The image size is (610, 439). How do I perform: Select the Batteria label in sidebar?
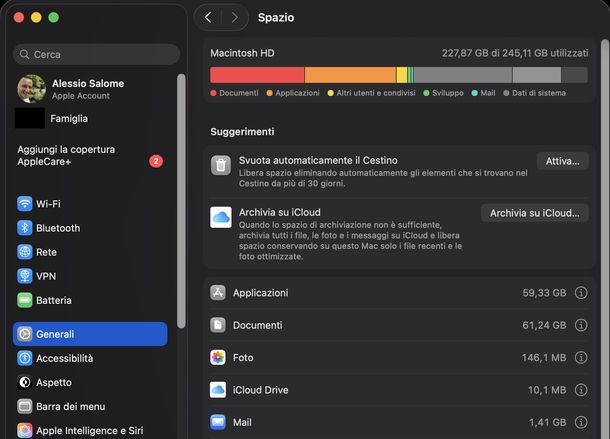[x=54, y=300]
